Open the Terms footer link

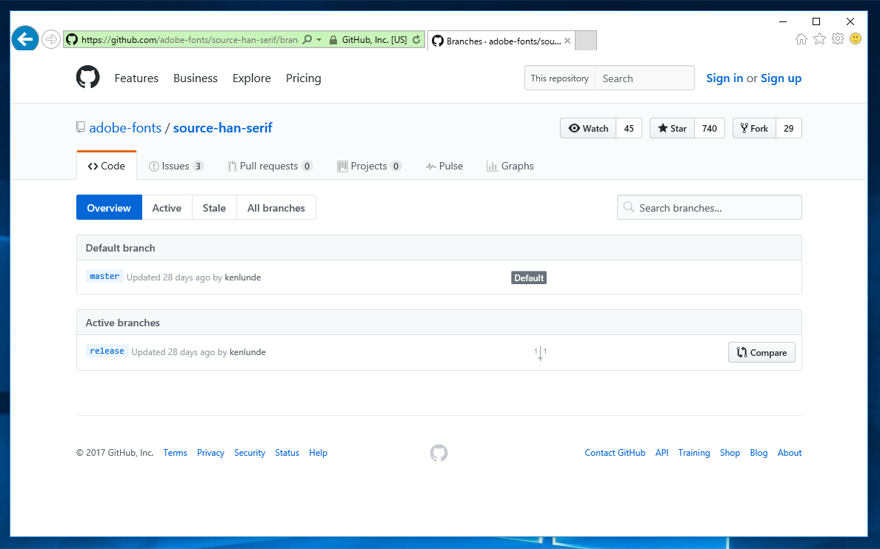pos(175,452)
